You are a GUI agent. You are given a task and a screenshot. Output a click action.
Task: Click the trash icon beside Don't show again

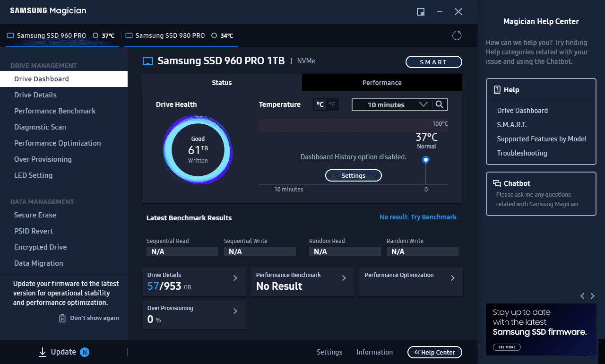[x=62, y=318]
